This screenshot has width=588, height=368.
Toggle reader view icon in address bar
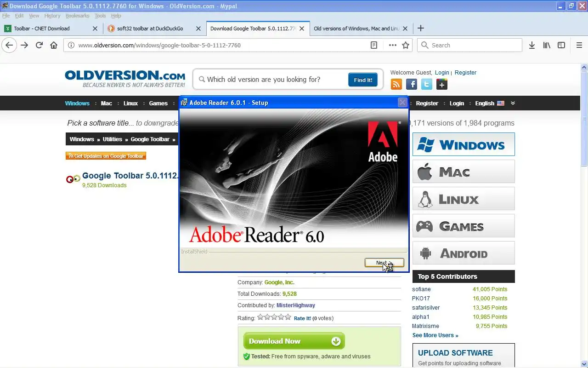(x=374, y=45)
